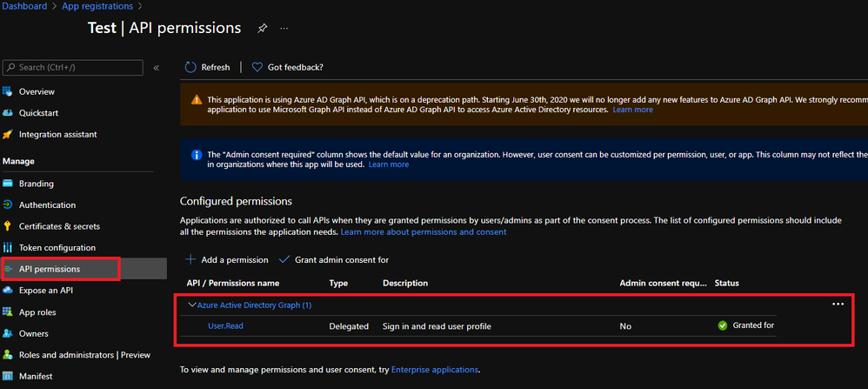The height and width of the screenshot is (389, 868).
Task: Click the Status column header
Action: point(727,283)
